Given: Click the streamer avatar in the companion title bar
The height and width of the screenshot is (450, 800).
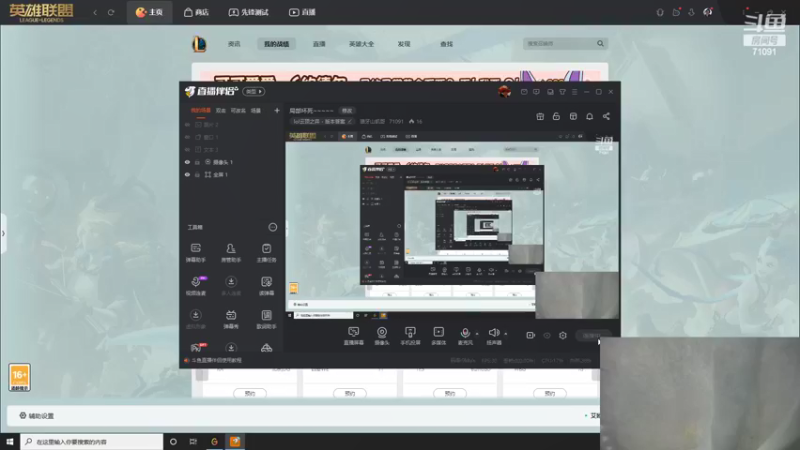Looking at the screenshot, I should [x=505, y=92].
